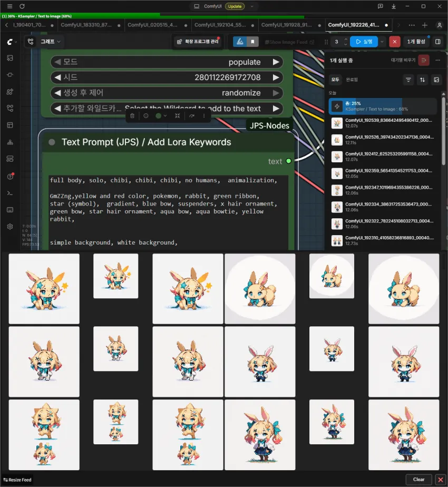The width and height of the screenshot is (448, 487).
Task: Toggle the right side panel layout icon
Action: click(438, 42)
